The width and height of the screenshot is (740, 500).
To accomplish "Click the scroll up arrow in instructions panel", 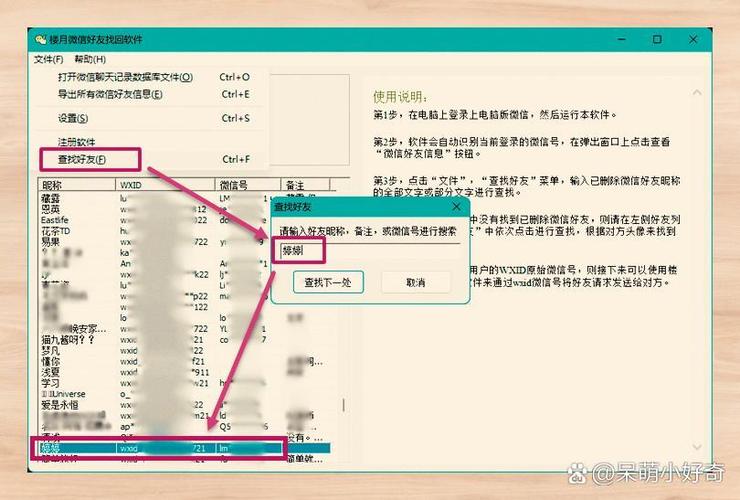I will [x=697, y=93].
